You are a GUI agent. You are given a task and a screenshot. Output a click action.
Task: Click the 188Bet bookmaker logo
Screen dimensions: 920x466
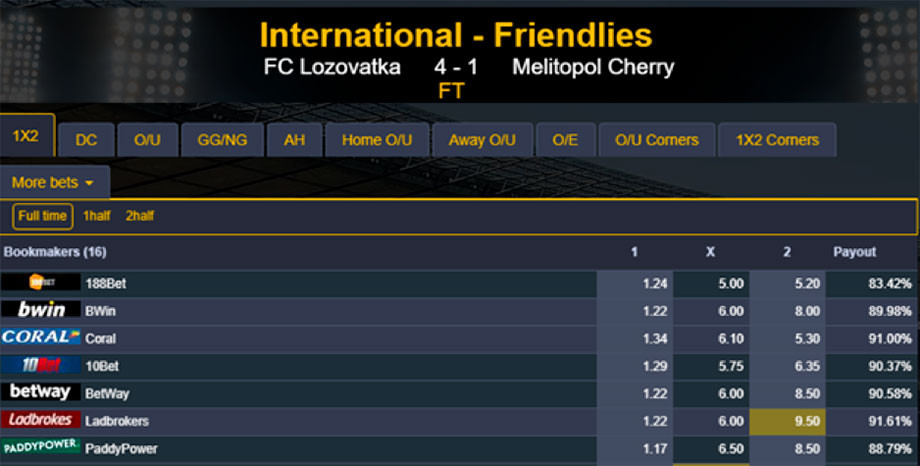tap(41, 283)
